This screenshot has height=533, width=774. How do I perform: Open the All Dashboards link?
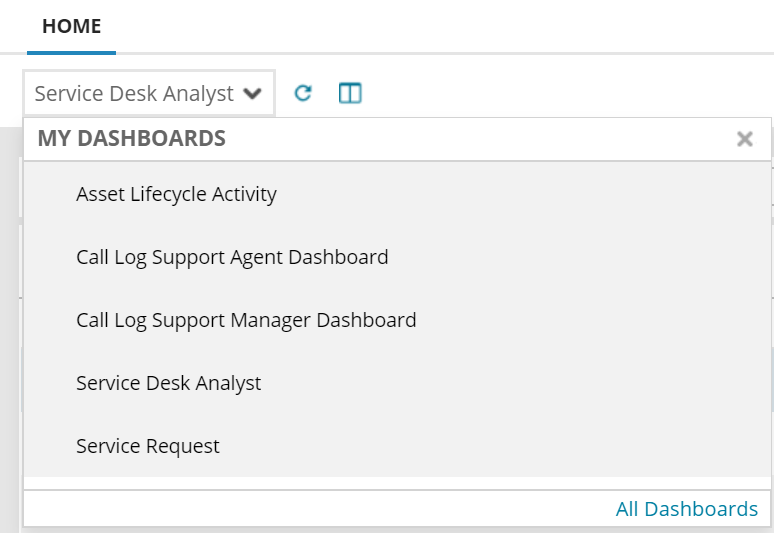click(x=686, y=509)
